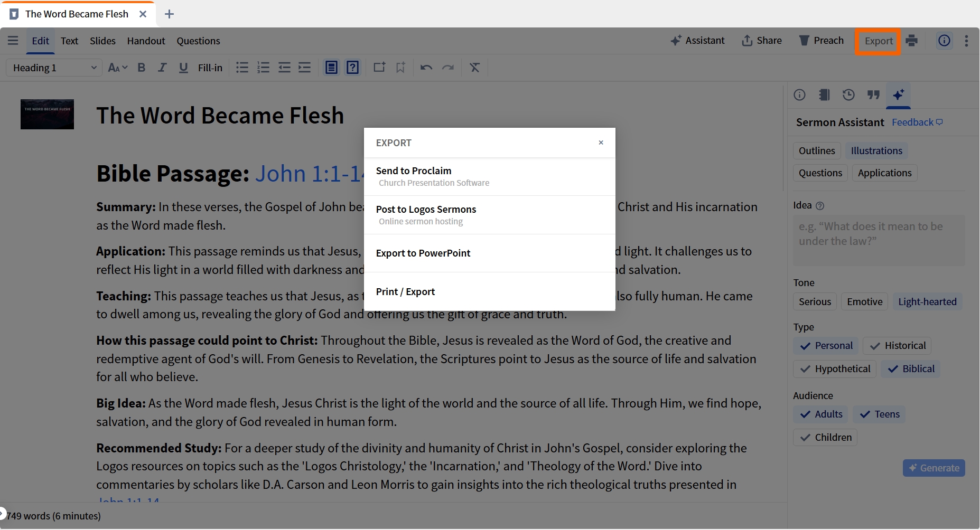This screenshot has height=530, width=980.
Task: Toggle underline formatting
Action: (183, 68)
